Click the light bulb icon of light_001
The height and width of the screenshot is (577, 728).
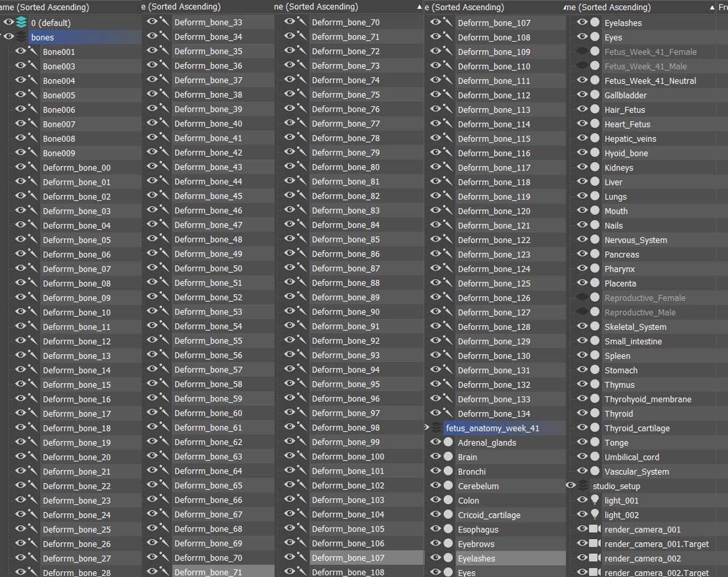click(595, 500)
